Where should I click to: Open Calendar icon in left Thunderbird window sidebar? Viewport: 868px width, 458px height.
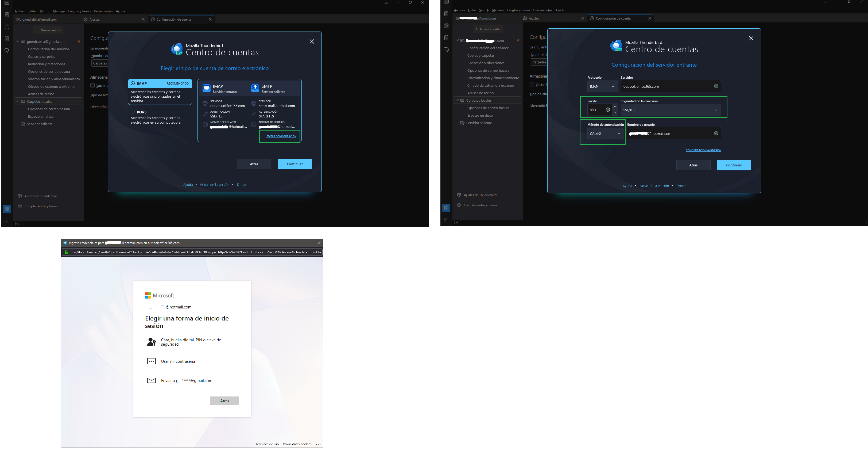7,27
